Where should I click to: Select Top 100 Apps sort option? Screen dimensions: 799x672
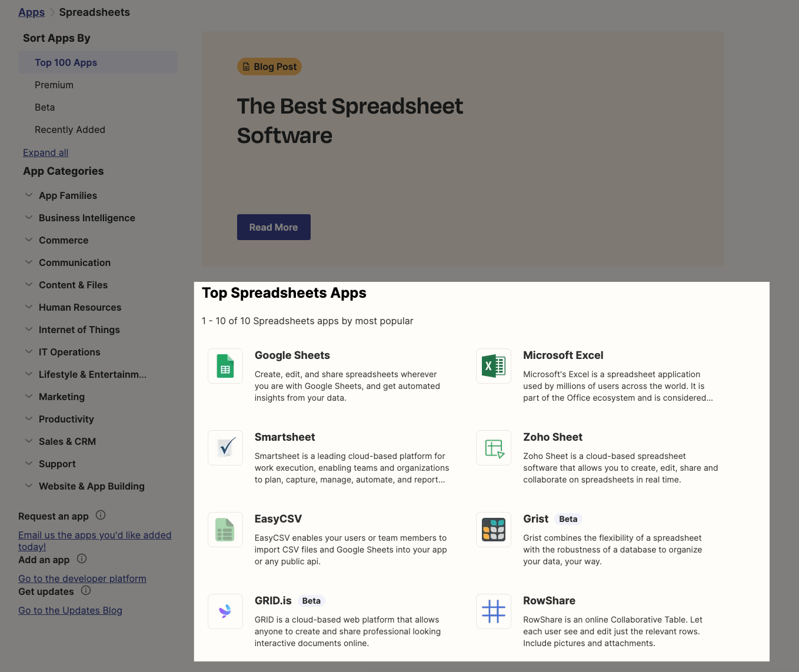click(x=98, y=62)
